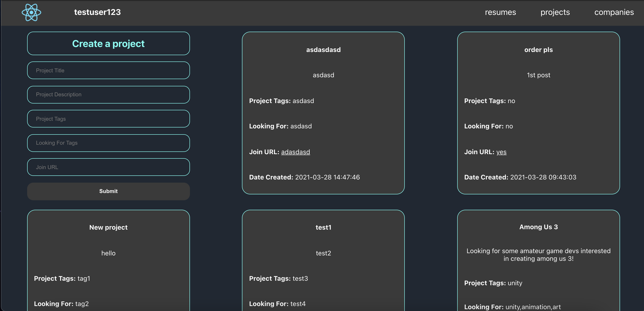644x311 pixels.
Task: Open the companies navigation link
Action: click(614, 12)
